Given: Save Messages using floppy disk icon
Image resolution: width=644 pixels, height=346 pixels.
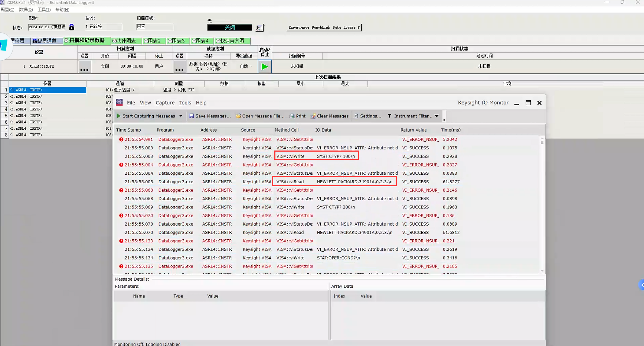Looking at the screenshot, I should tap(192, 116).
